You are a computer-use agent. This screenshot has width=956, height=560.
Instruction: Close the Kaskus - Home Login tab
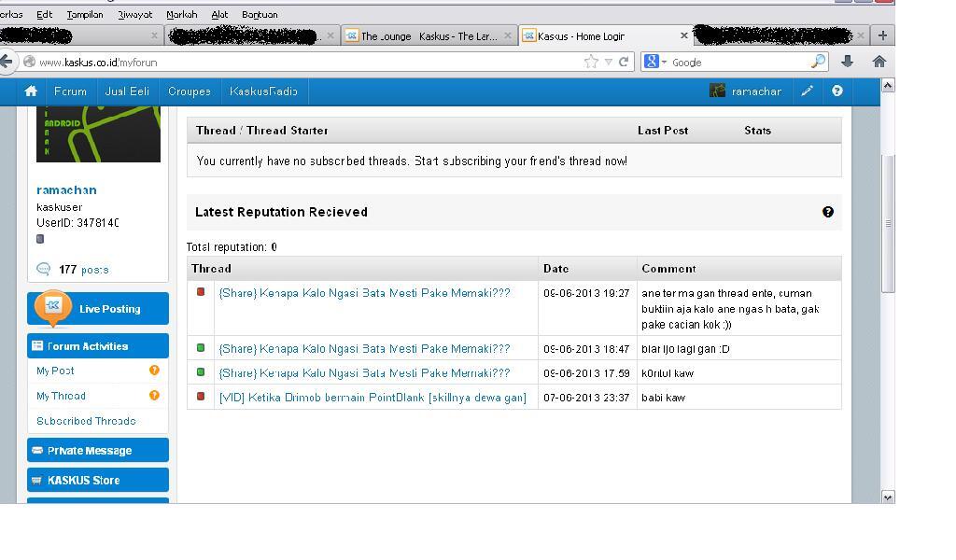pos(684,35)
